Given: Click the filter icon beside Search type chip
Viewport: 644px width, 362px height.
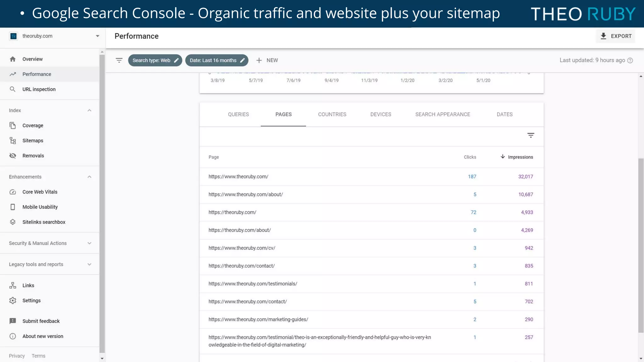Looking at the screenshot, I should [x=119, y=60].
